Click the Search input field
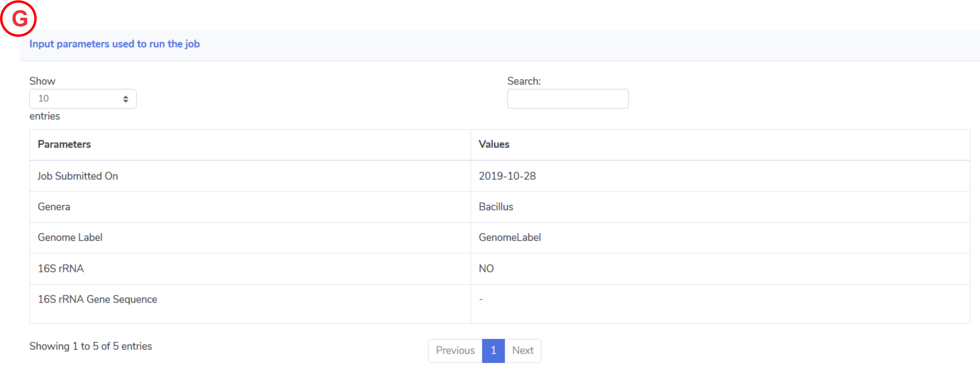This screenshot has width=980, height=381. click(568, 99)
